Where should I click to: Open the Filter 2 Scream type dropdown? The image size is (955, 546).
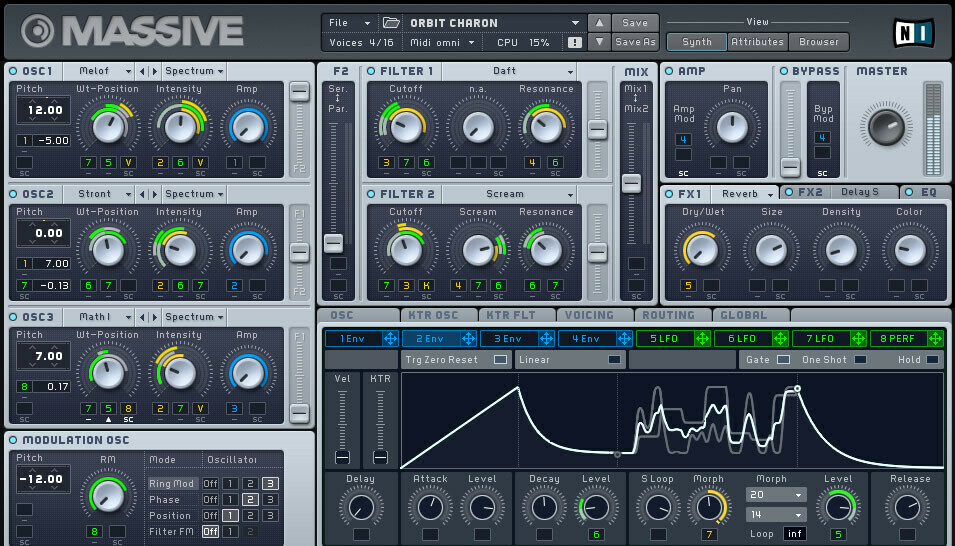click(509, 194)
